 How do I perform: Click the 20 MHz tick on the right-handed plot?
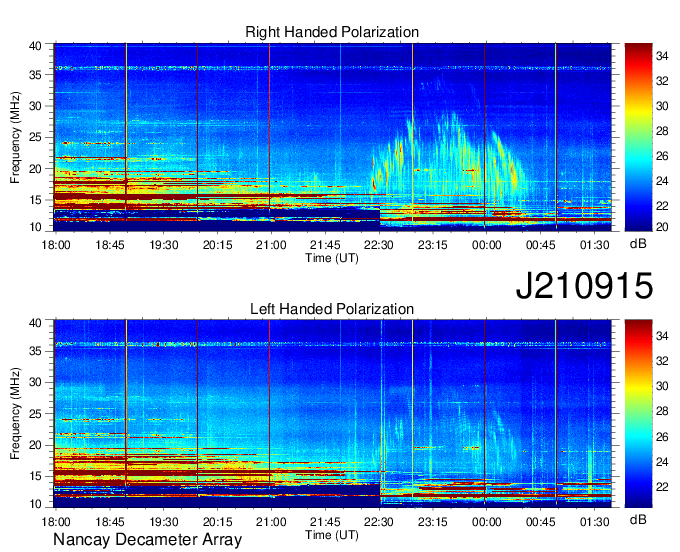[x=35, y=169]
